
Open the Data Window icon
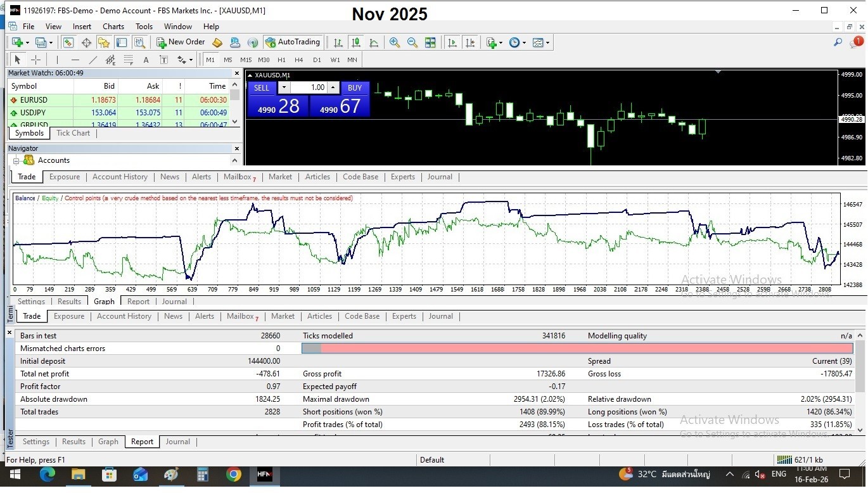point(86,42)
